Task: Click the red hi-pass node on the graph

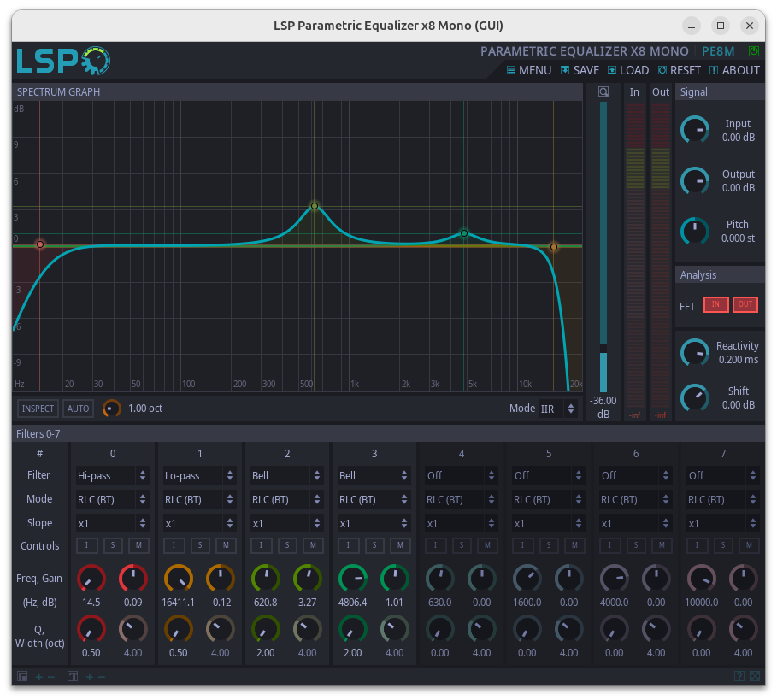Action: tap(40, 244)
